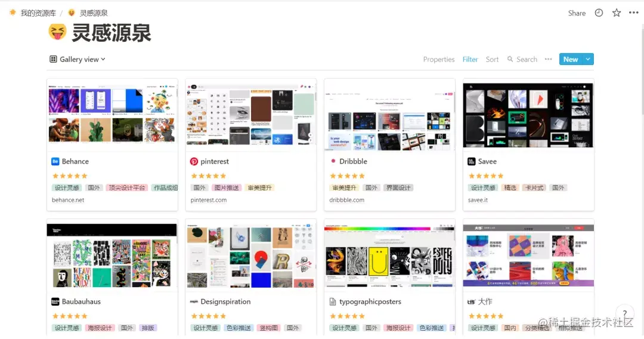644x339 pixels.
Task: Open the 大作 card thumbnail
Action: point(528,255)
